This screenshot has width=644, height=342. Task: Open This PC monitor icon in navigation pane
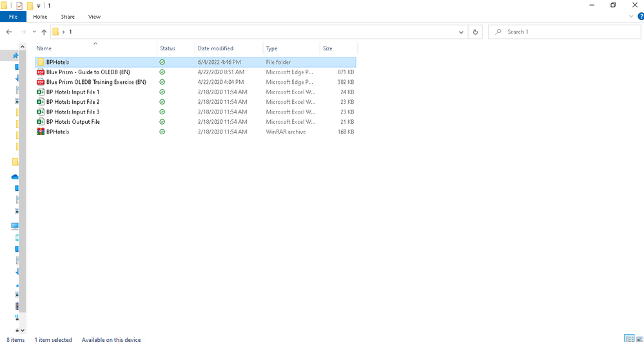[x=15, y=226]
